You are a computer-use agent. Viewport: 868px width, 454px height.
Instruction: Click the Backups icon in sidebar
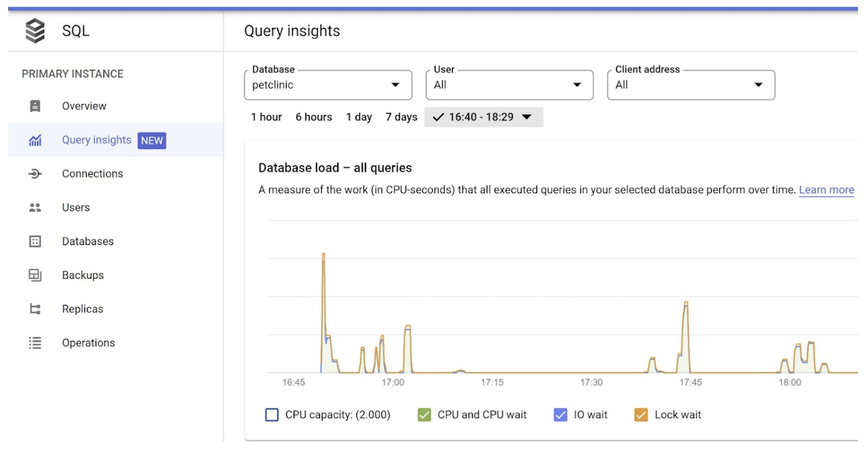pyautogui.click(x=35, y=275)
